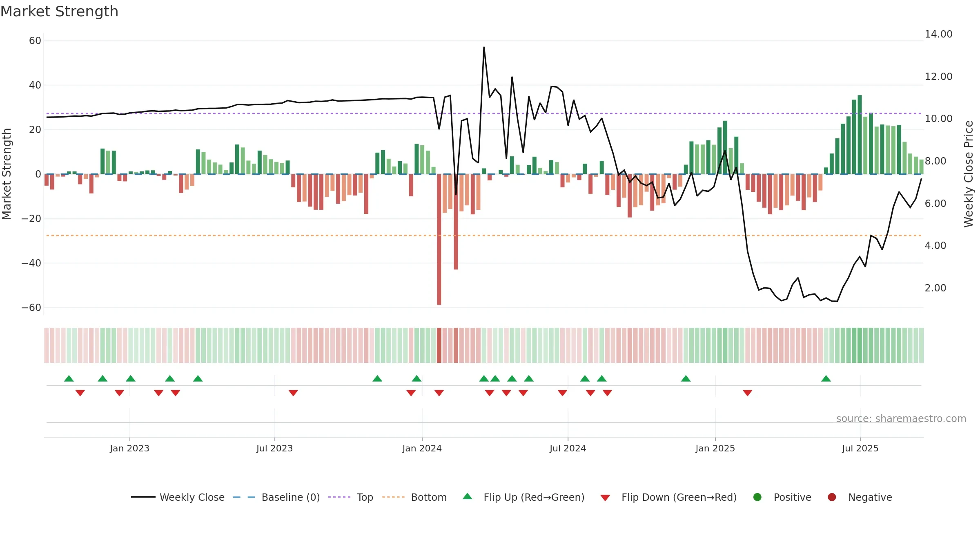This screenshot has width=980, height=551.
Task: Click the Jan 2025 axis label
Action: (x=715, y=448)
